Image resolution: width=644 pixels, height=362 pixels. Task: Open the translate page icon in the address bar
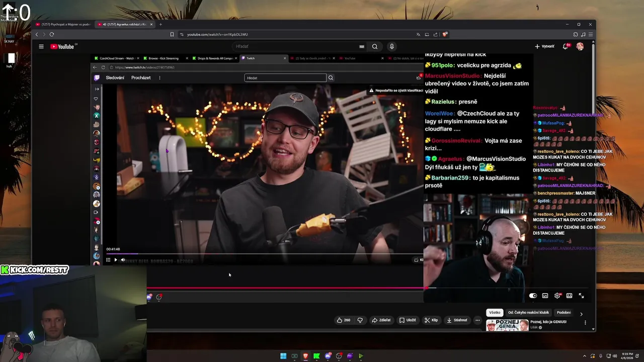point(418,34)
